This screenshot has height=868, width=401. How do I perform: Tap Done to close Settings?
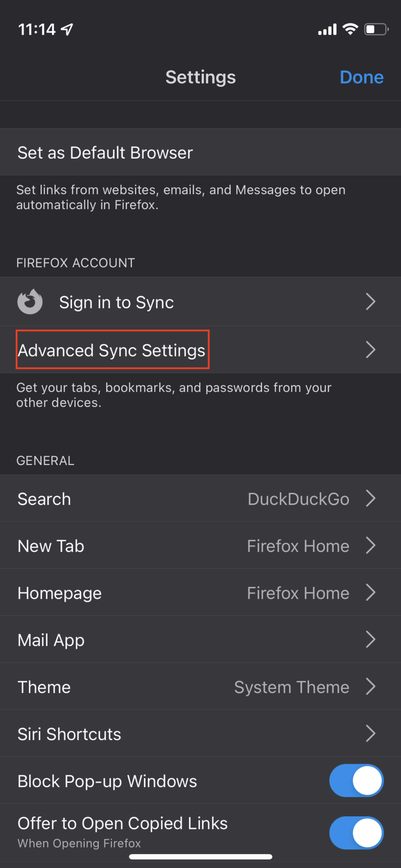362,77
